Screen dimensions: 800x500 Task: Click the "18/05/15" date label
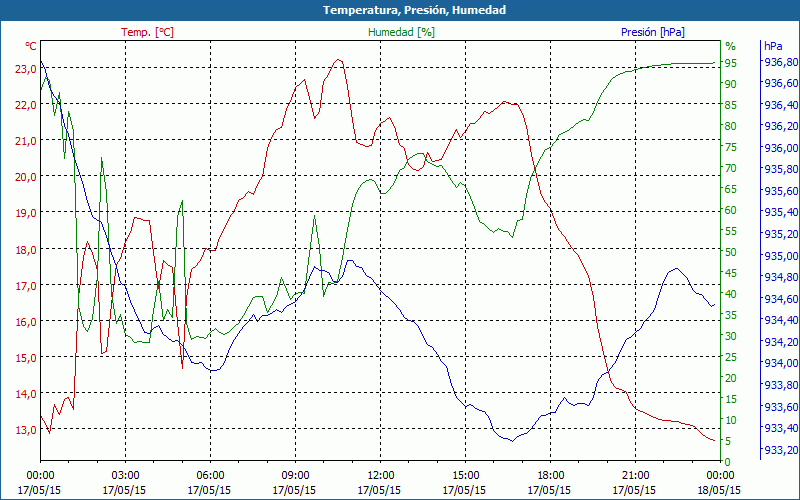click(x=719, y=490)
